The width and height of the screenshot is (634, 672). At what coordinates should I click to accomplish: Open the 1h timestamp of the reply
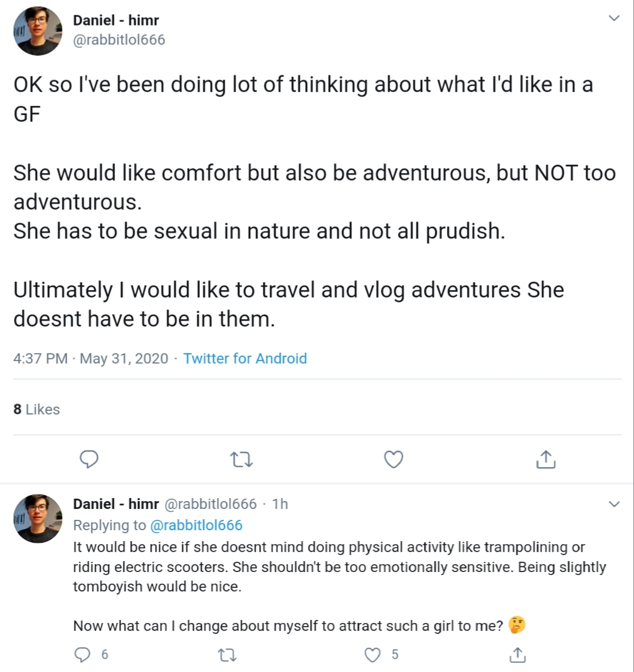tap(280, 504)
